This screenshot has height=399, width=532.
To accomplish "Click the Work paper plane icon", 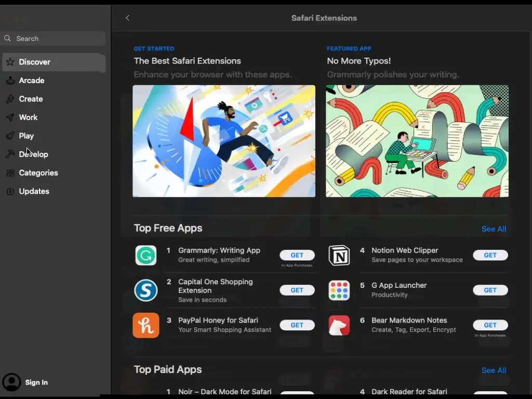I will (x=10, y=117).
